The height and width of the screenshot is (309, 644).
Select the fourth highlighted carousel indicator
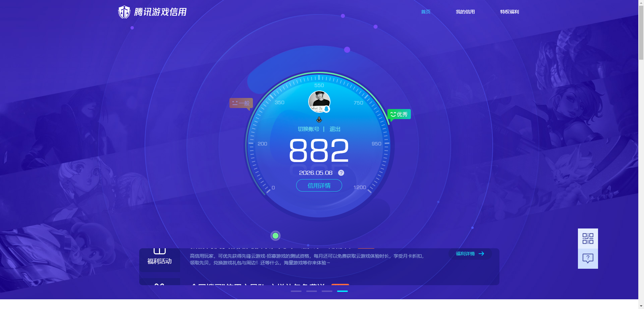pos(342,291)
